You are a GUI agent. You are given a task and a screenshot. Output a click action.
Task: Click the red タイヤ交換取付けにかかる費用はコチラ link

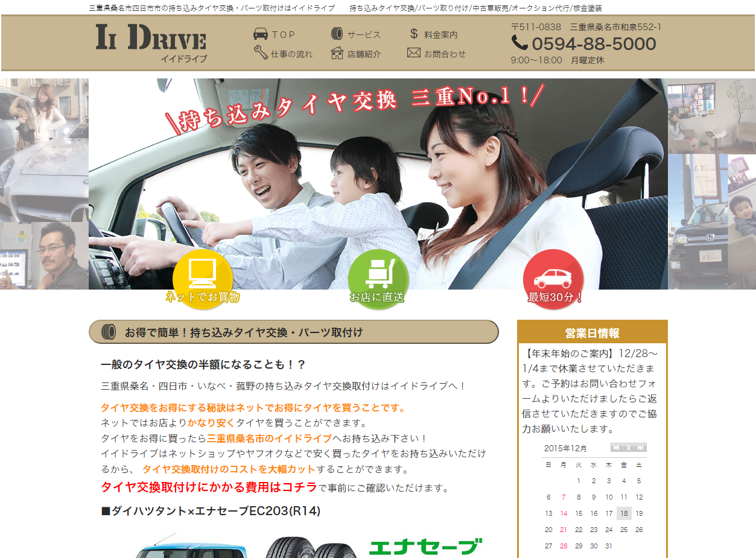pyautogui.click(x=209, y=487)
